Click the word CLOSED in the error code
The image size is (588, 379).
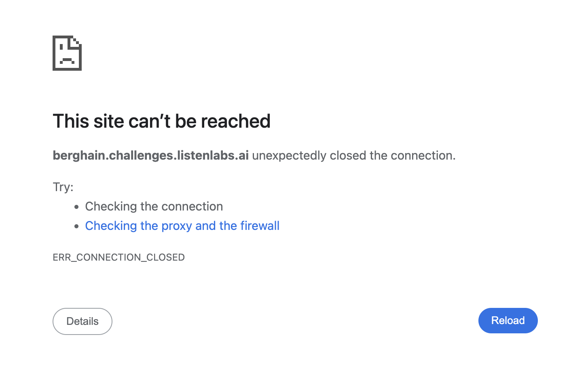point(165,257)
